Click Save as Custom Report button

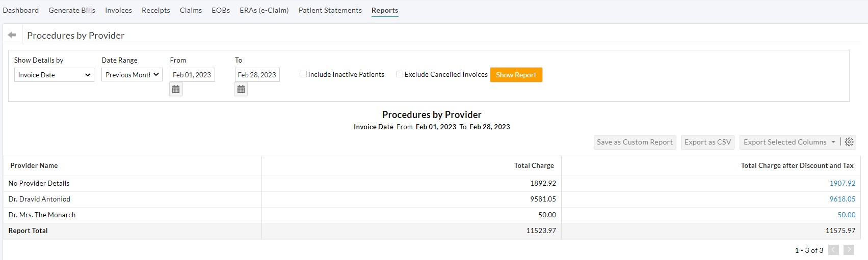click(635, 142)
